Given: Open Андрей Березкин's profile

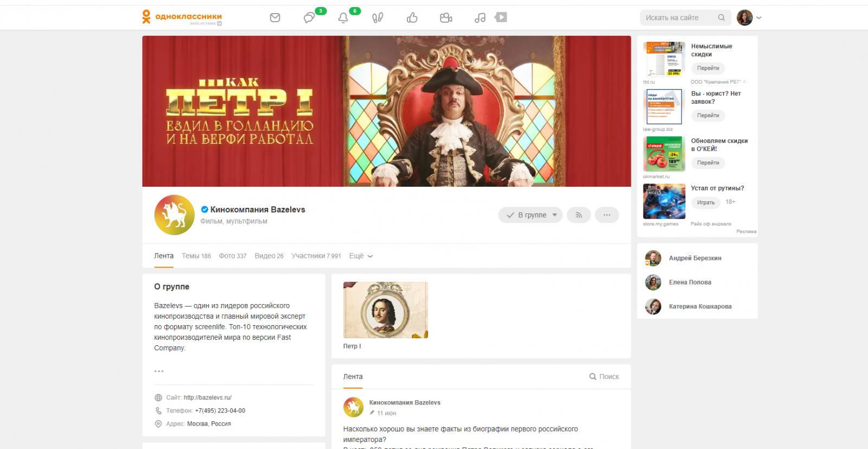Looking at the screenshot, I should (695, 258).
